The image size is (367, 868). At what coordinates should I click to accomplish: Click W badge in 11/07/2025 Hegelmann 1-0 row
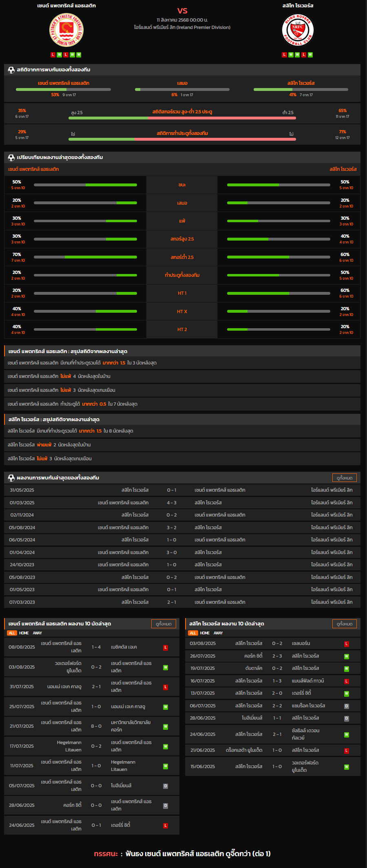pyautogui.click(x=166, y=766)
